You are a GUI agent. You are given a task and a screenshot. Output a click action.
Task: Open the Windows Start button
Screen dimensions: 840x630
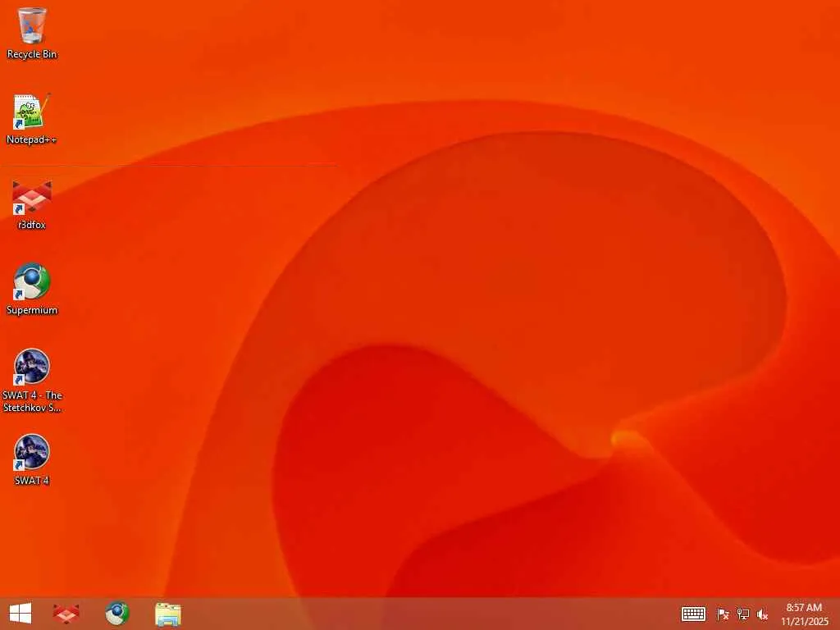[21, 614]
